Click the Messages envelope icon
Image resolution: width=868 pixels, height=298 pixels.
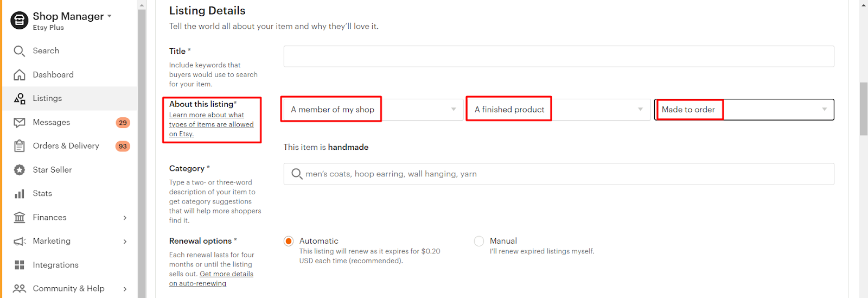[x=20, y=123]
